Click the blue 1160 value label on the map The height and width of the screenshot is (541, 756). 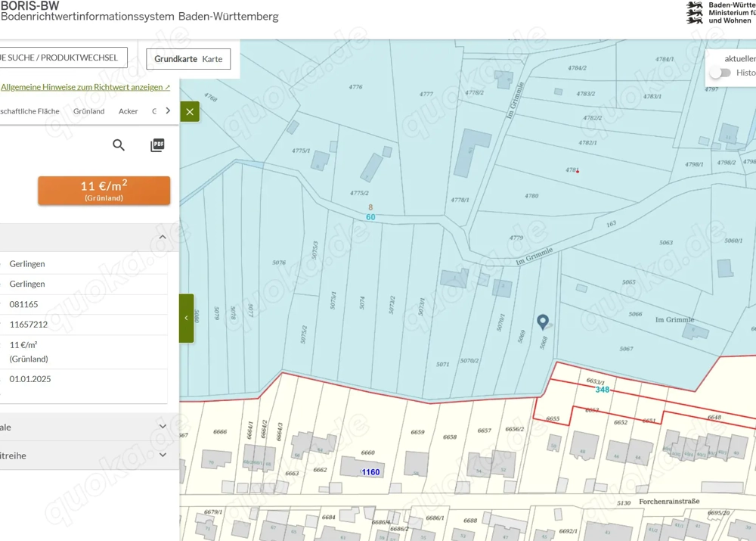point(370,472)
